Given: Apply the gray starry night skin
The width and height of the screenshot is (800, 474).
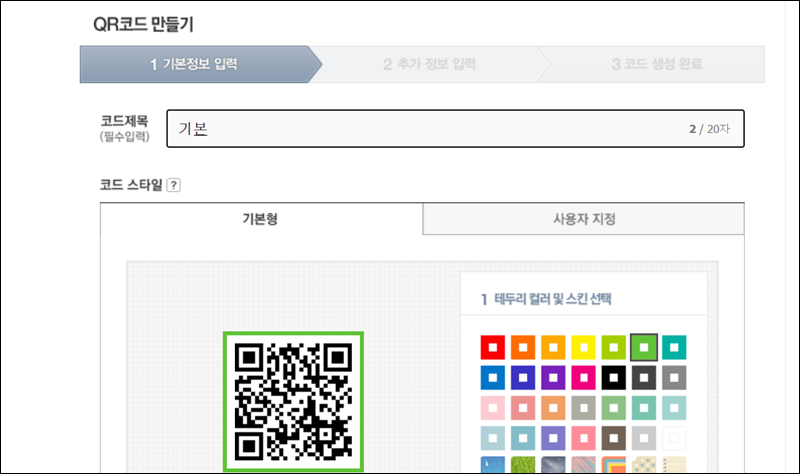Looking at the screenshot, I should point(553,465).
